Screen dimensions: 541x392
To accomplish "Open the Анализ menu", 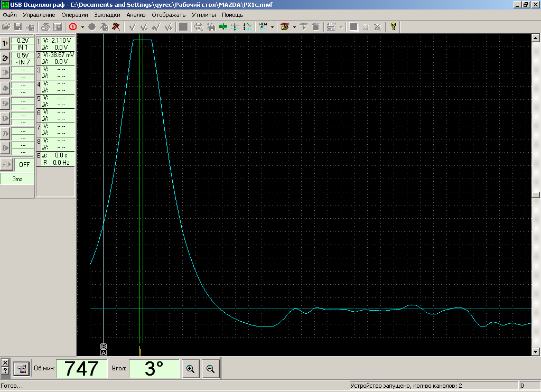I will 136,15.
